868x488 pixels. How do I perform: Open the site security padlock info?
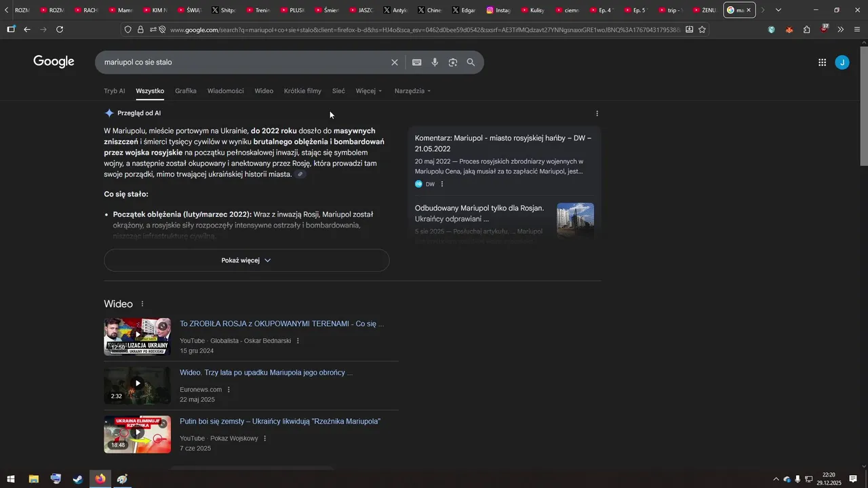(140, 29)
